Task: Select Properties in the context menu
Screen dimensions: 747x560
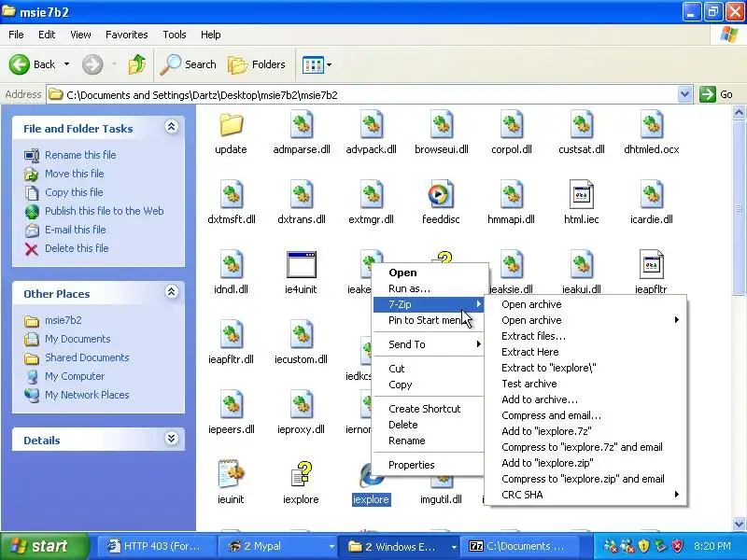Action: coord(429,465)
